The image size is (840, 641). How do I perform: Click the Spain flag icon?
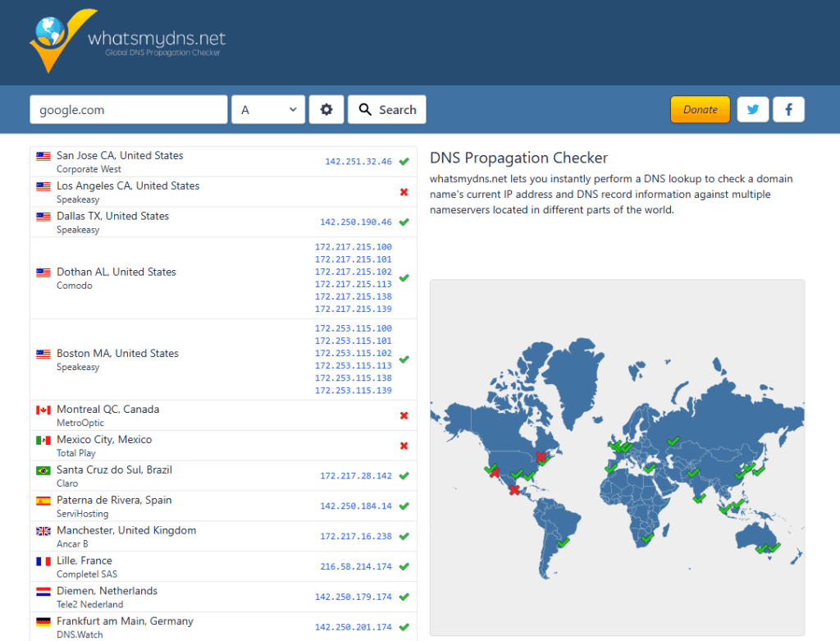43,501
